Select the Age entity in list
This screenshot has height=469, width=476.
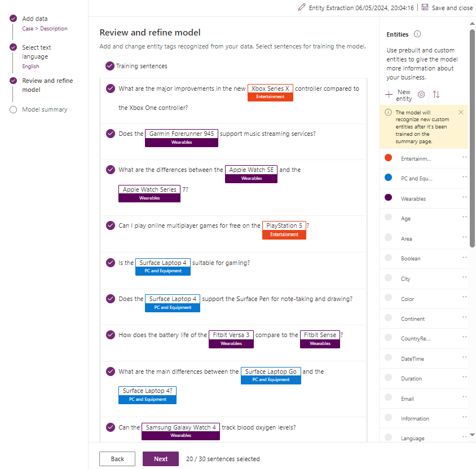pos(406,218)
